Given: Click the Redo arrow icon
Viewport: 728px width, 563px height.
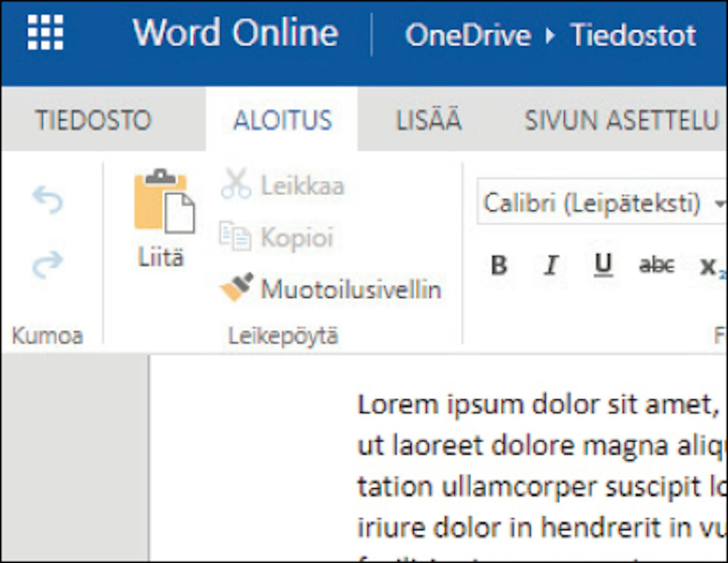Looking at the screenshot, I should (x=47, y=264).
